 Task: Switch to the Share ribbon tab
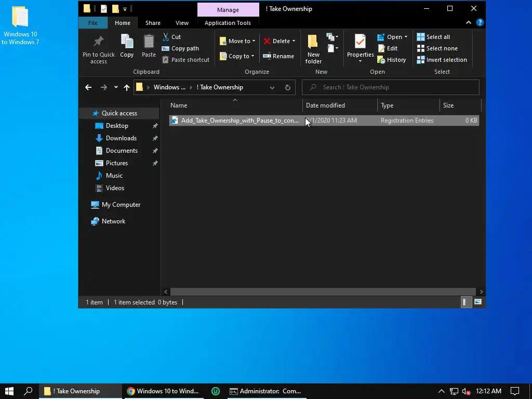click(153, 23)
